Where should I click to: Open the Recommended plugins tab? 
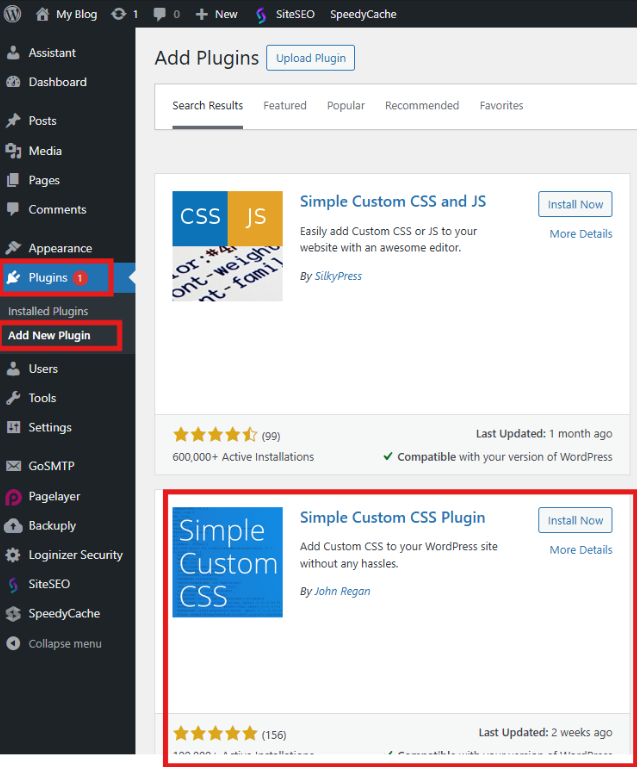(x=422, y=105)
